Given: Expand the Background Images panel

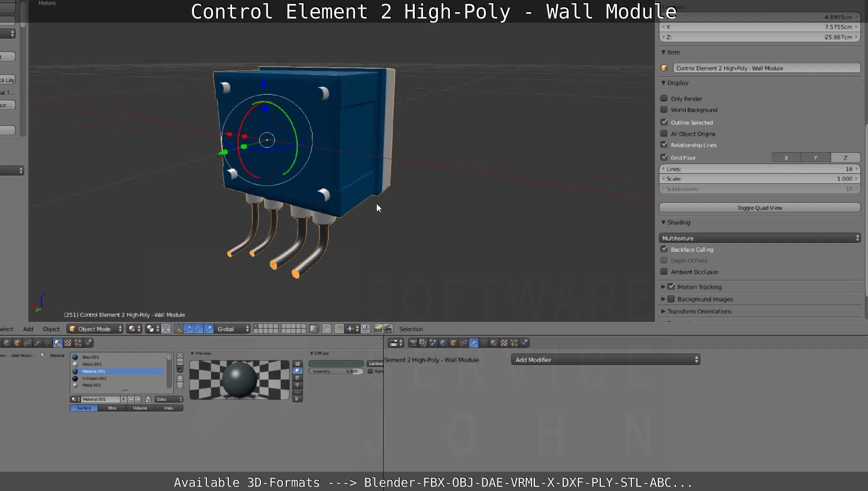Looking at the screenshot, I should [663, 299].
